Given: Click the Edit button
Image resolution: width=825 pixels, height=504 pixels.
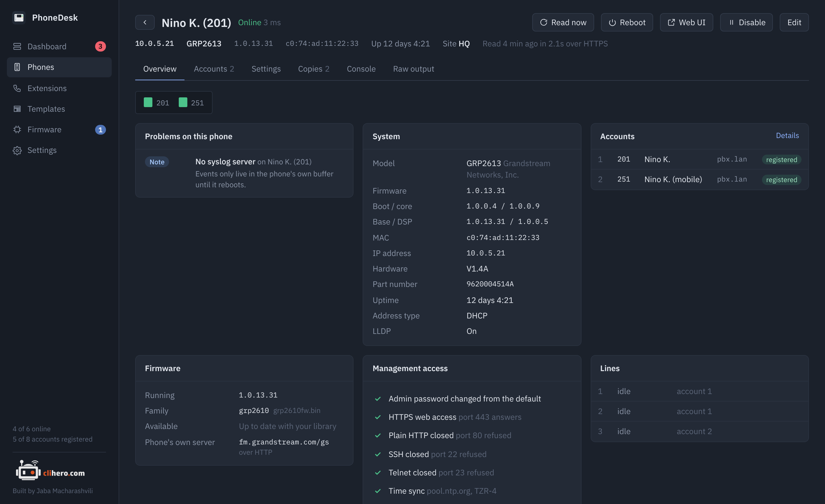Looking at the screenshot, I should 794,22.
